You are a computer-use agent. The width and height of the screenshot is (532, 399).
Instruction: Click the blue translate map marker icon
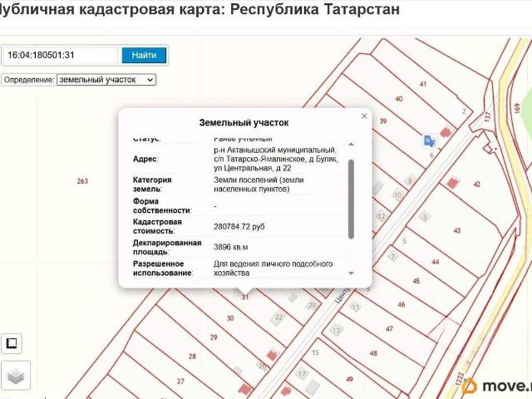(x=430, y=140)
